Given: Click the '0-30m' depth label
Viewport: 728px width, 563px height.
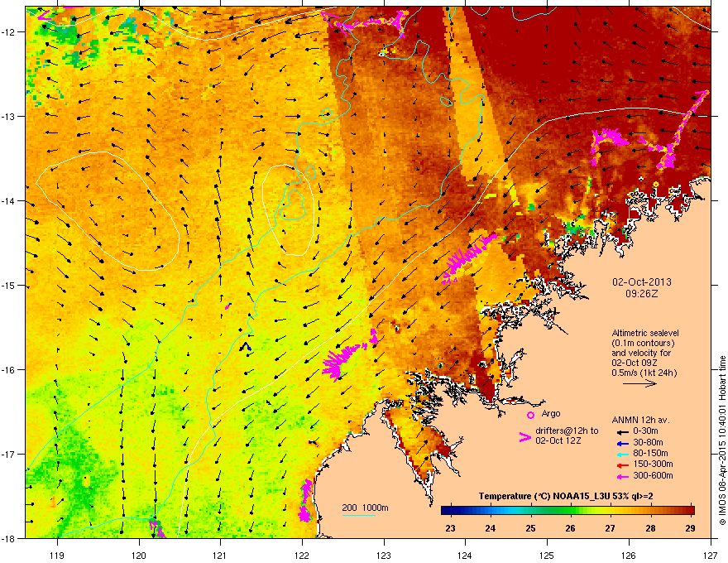Looking at the screenshot, I should coord(645,431).
